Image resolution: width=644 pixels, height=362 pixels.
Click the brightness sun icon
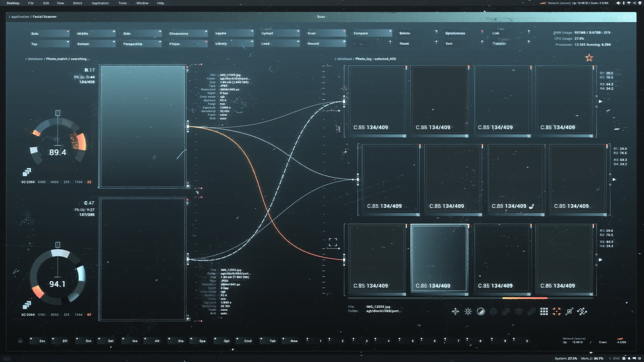click(468, 312)
